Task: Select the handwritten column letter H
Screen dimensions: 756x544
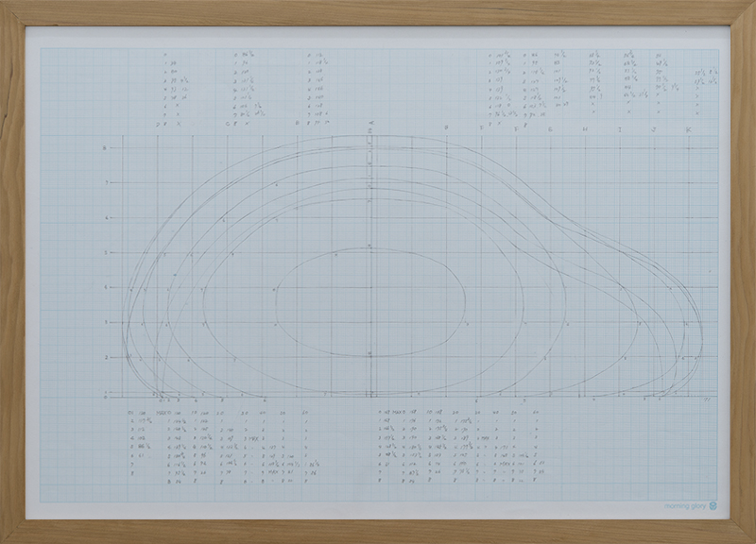Action: pyautogui.click(x=585, y=129)
